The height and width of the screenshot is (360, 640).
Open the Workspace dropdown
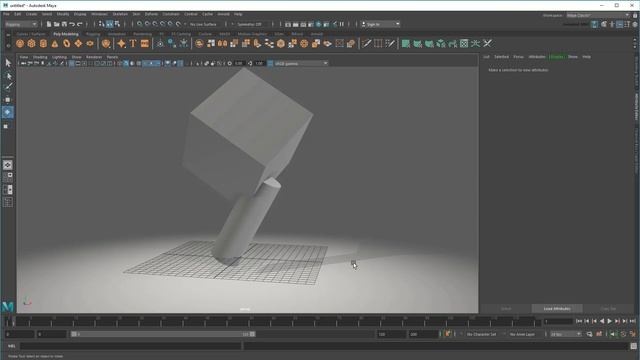(x=598, y=15)
